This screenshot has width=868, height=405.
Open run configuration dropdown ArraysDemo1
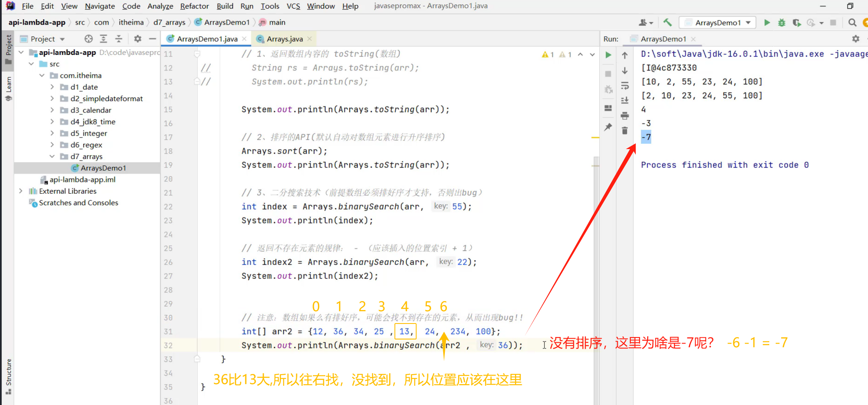pyautogui.click(x=717, y=23)
